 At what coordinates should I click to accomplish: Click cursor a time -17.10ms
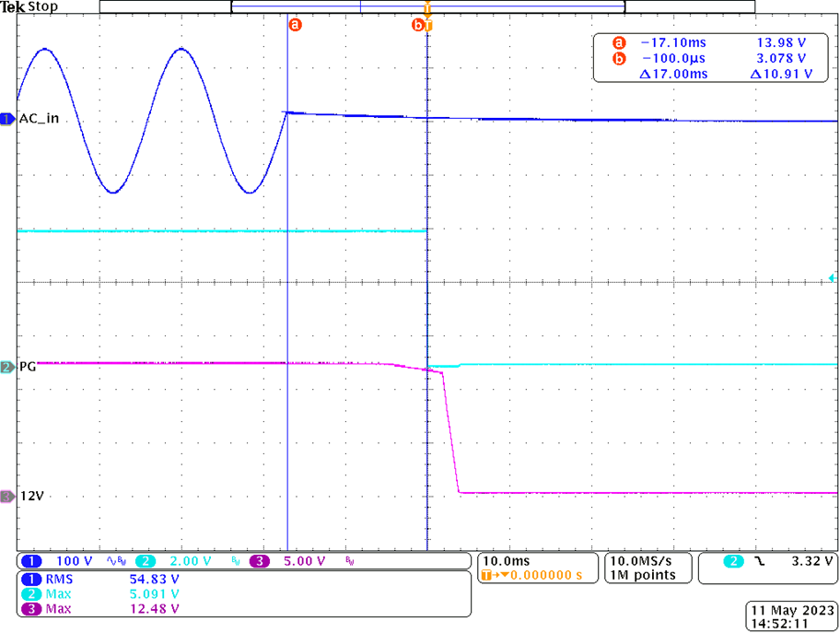click(673, 42)
